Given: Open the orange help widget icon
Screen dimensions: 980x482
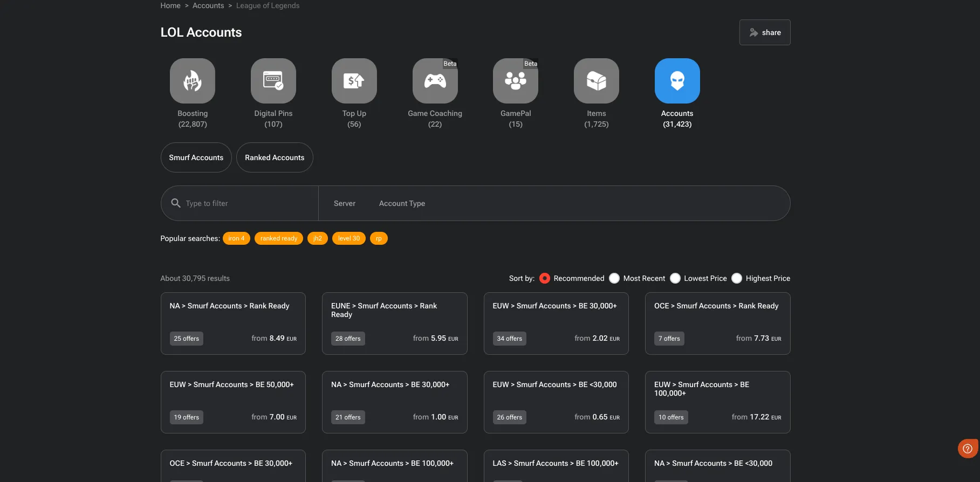Looking at the screenshot, I should tap(968, 448).
